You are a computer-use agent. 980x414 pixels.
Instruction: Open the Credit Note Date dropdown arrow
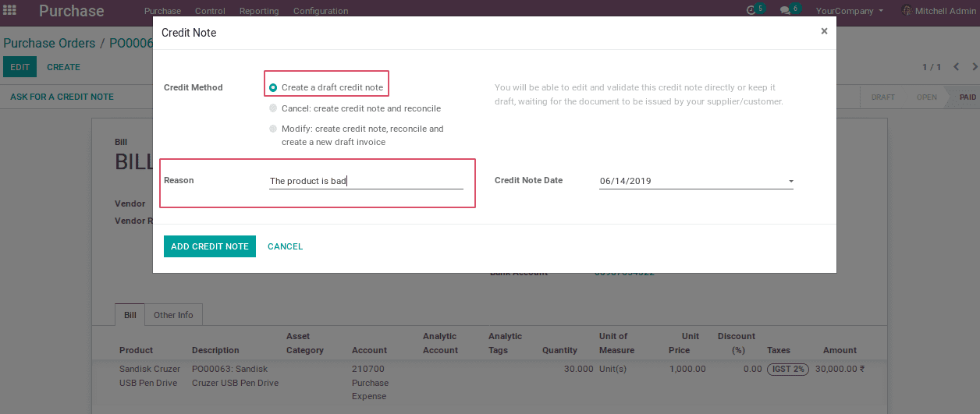pos(790,182)
